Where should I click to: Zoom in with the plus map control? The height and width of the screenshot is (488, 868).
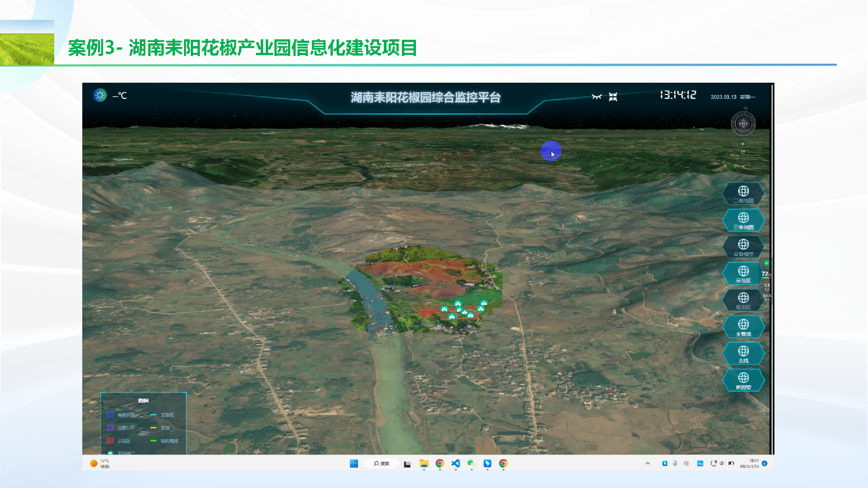[x=743, y=144]
